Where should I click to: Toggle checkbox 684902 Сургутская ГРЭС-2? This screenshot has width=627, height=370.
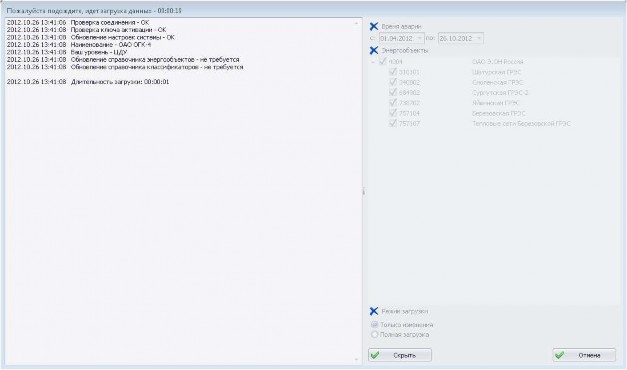pos(393,92)
